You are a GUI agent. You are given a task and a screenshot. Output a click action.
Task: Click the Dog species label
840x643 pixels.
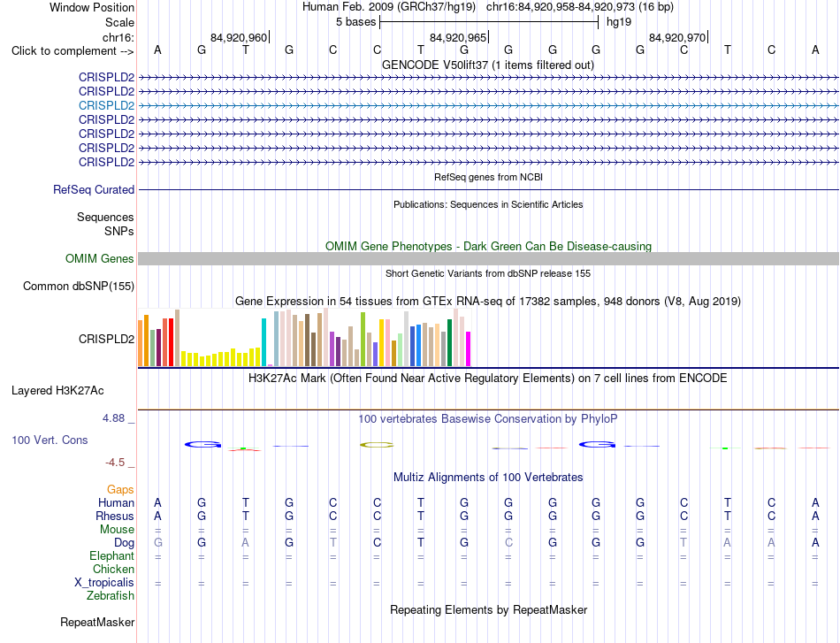click(x=124, y=543)
